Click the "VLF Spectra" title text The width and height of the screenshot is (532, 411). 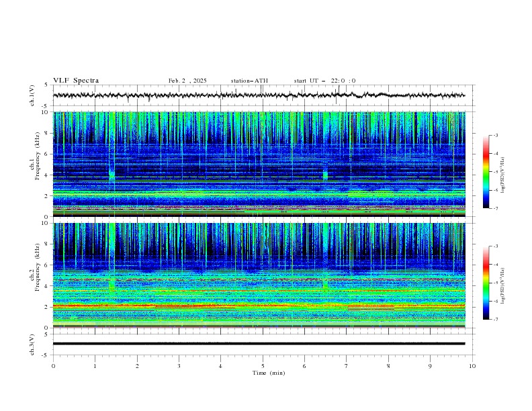[76, 81]
